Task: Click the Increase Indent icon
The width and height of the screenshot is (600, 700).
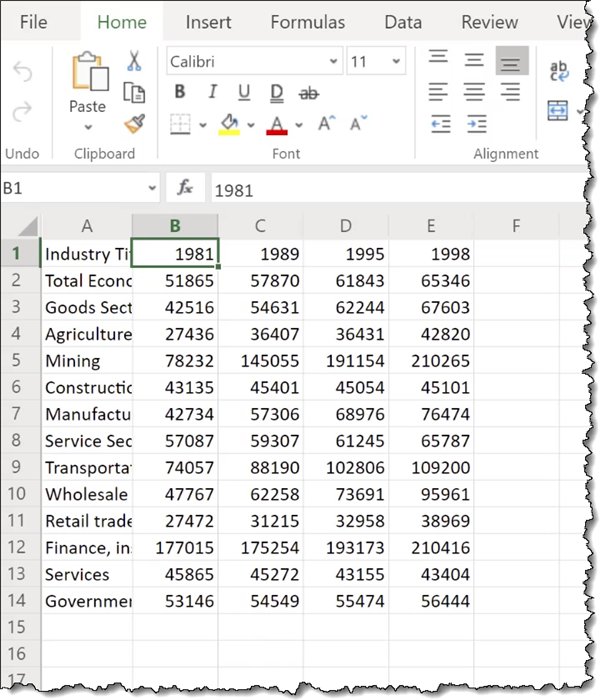Action: click(476, 124)
